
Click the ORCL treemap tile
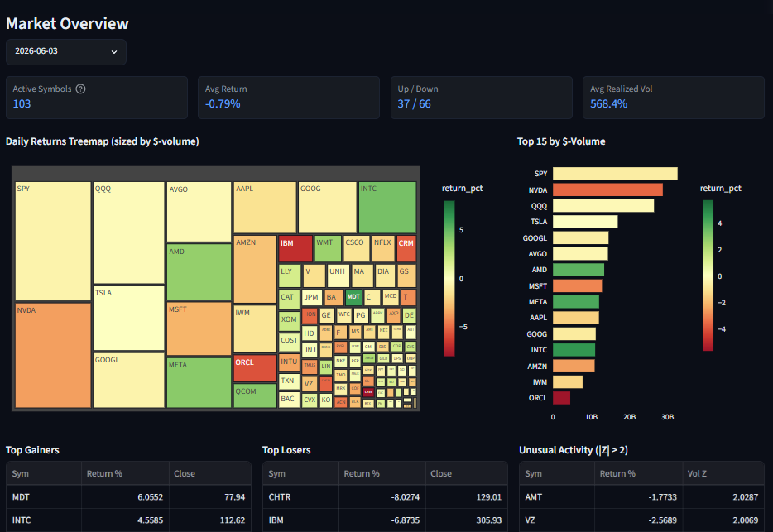pos(255,368)
